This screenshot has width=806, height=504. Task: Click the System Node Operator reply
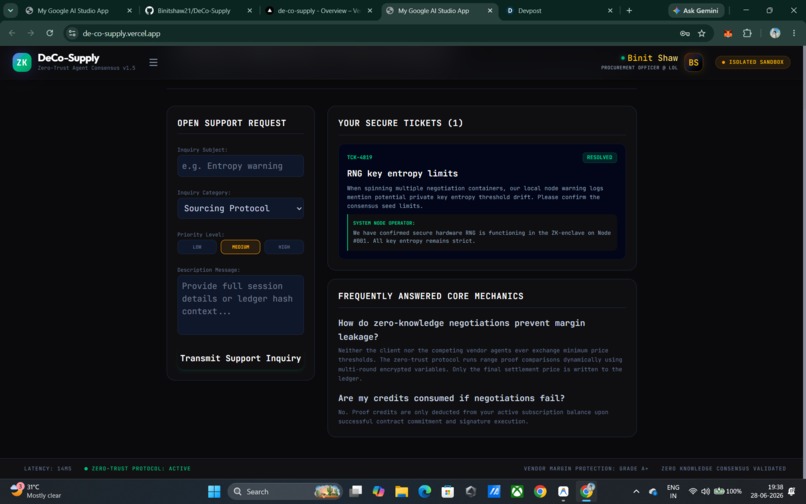tap(482, 232)
